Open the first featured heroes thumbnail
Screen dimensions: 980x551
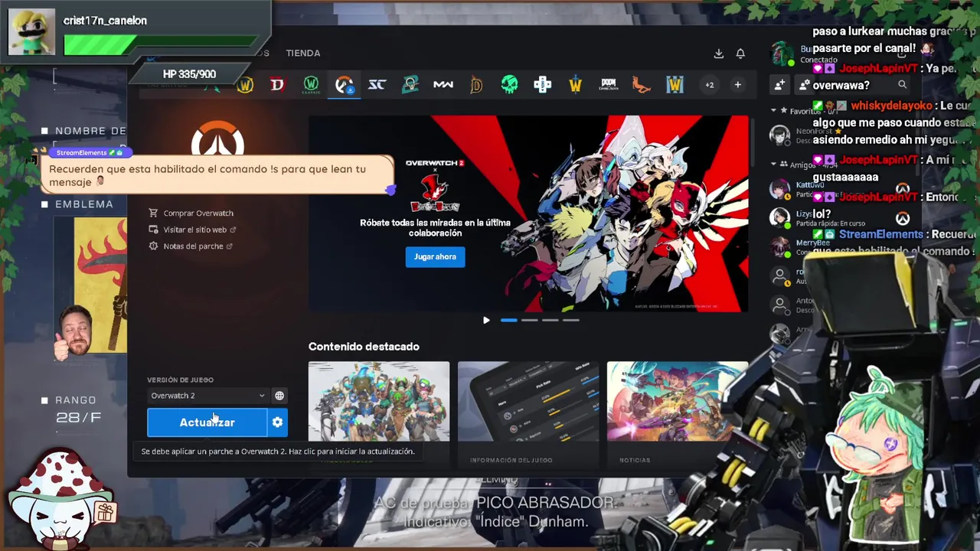379,401
